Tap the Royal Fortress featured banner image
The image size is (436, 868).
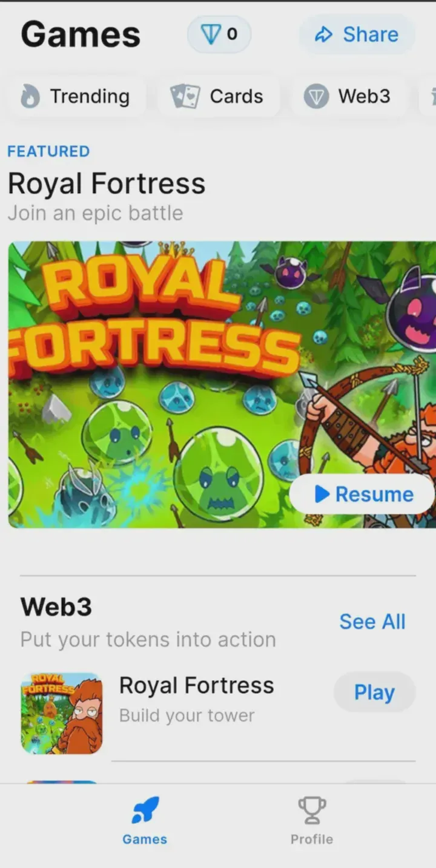point(222,384)
